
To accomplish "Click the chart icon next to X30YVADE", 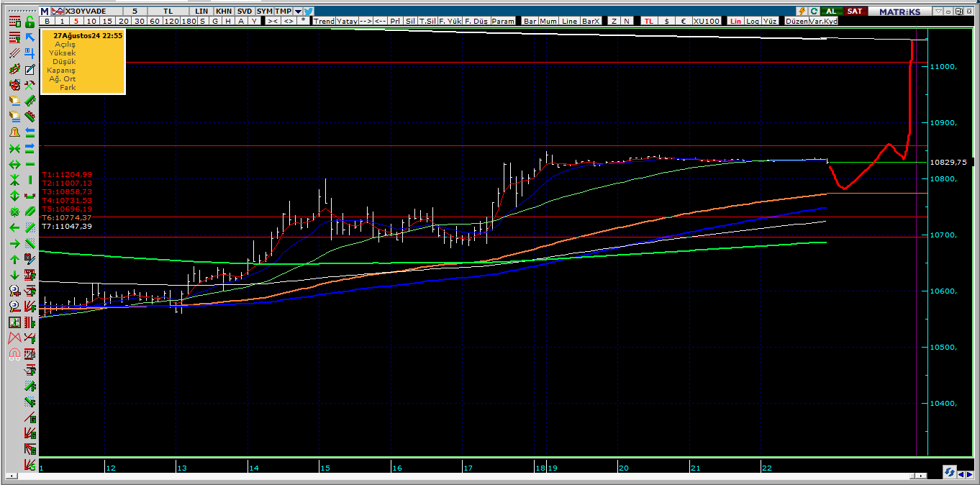I will [x=58, y=11].
